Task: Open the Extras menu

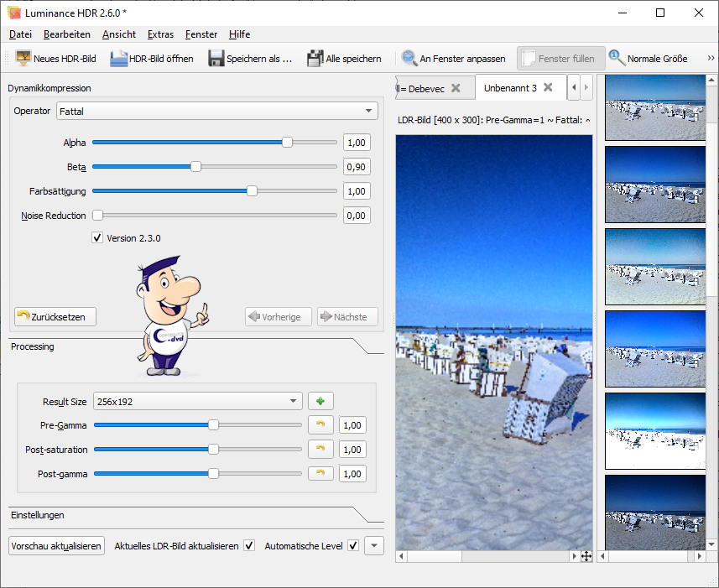Action: coord(160,34)
